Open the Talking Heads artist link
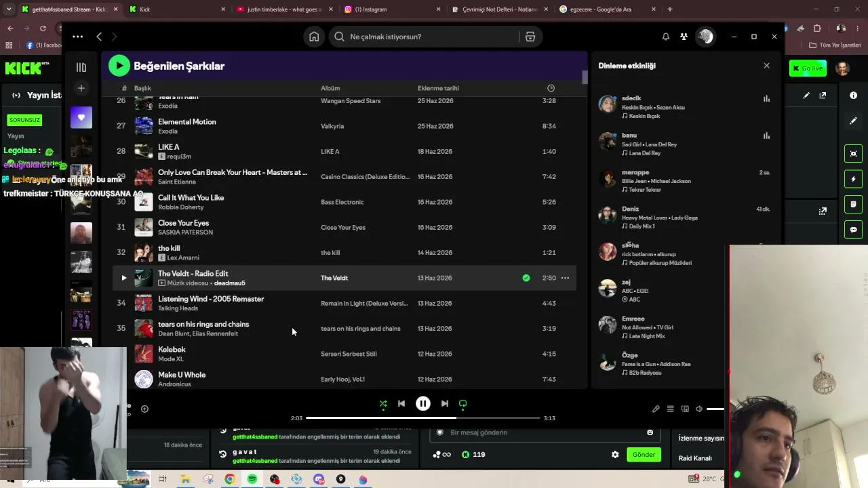 [178, 308]
